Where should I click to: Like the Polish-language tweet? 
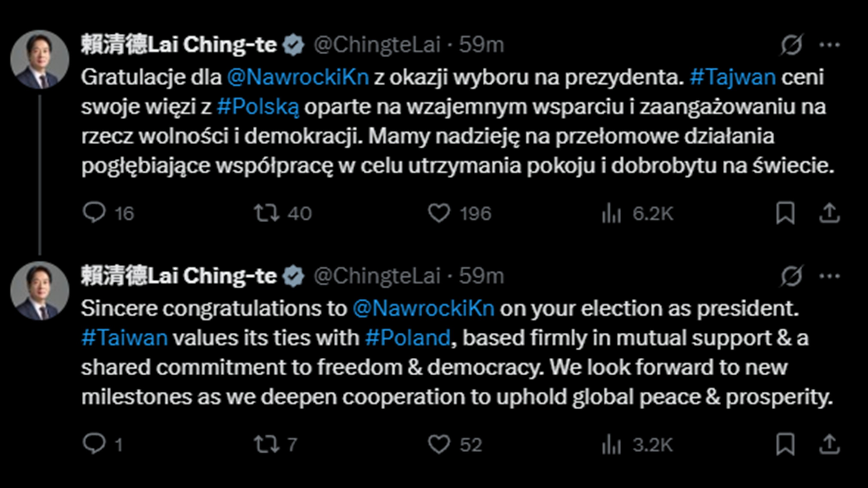(439, 213)
